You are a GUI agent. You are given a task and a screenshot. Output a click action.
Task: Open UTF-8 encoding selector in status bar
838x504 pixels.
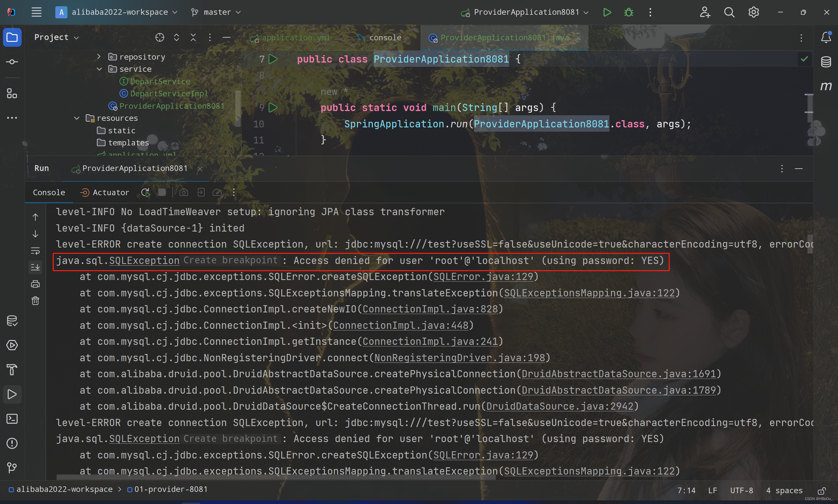coord(741,491)
